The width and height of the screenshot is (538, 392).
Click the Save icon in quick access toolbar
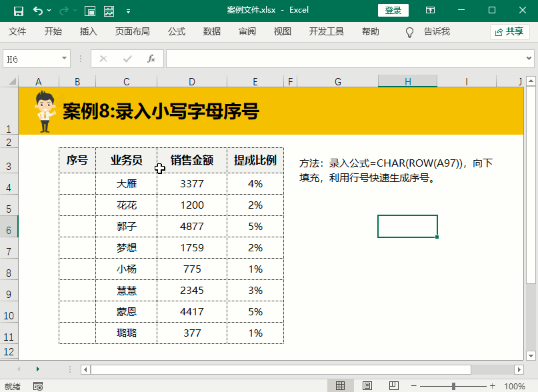18,11
